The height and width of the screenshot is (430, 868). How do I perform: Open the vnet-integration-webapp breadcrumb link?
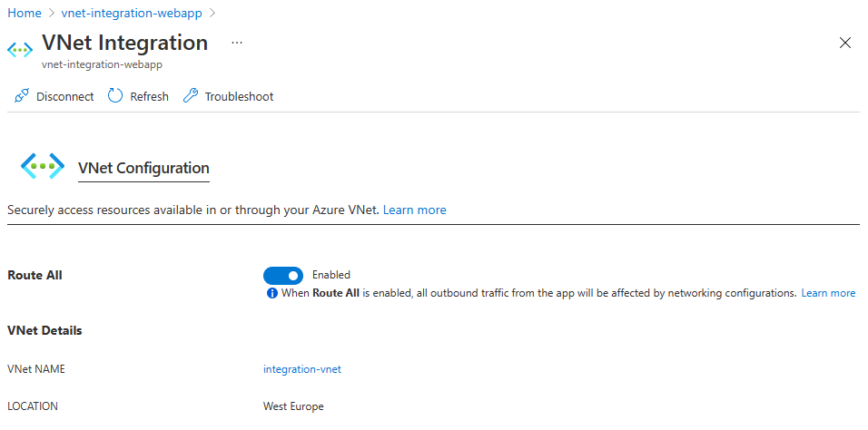[132, 14]
